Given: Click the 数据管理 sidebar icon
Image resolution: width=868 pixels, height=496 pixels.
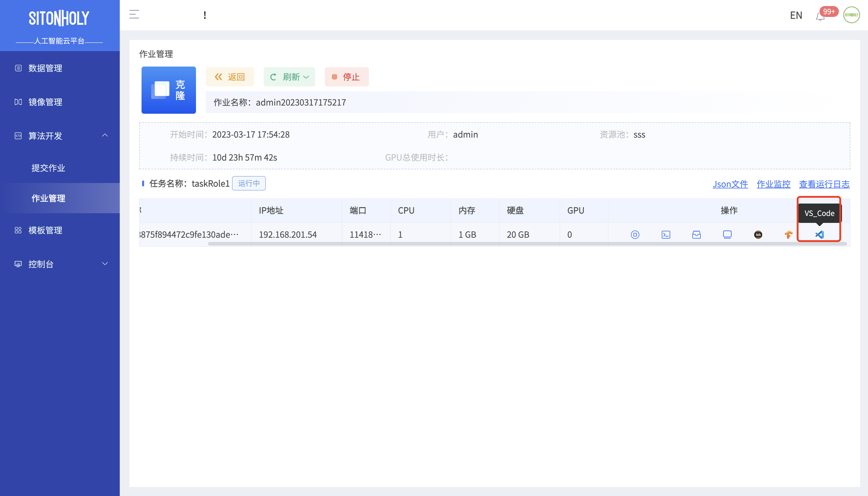Looking at the screenshot, I should coord(18,68).
